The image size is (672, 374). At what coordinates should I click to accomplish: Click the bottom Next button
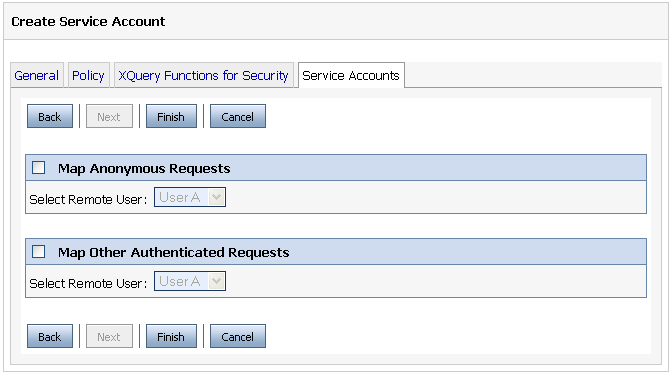(x=109, y=336)
